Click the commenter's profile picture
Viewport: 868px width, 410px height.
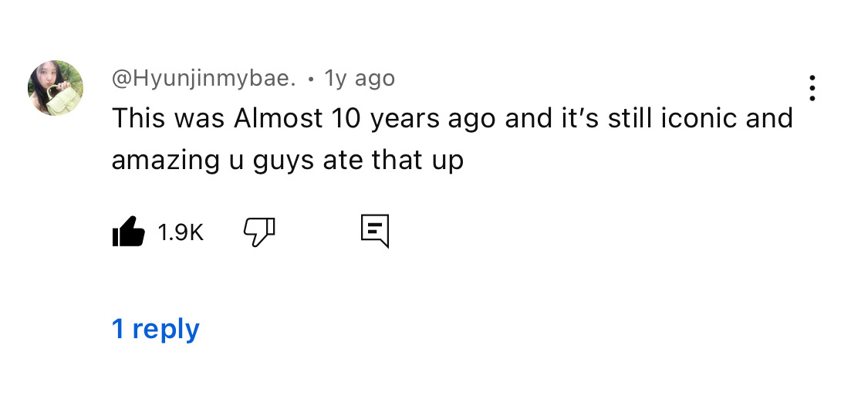coord(56,88)
